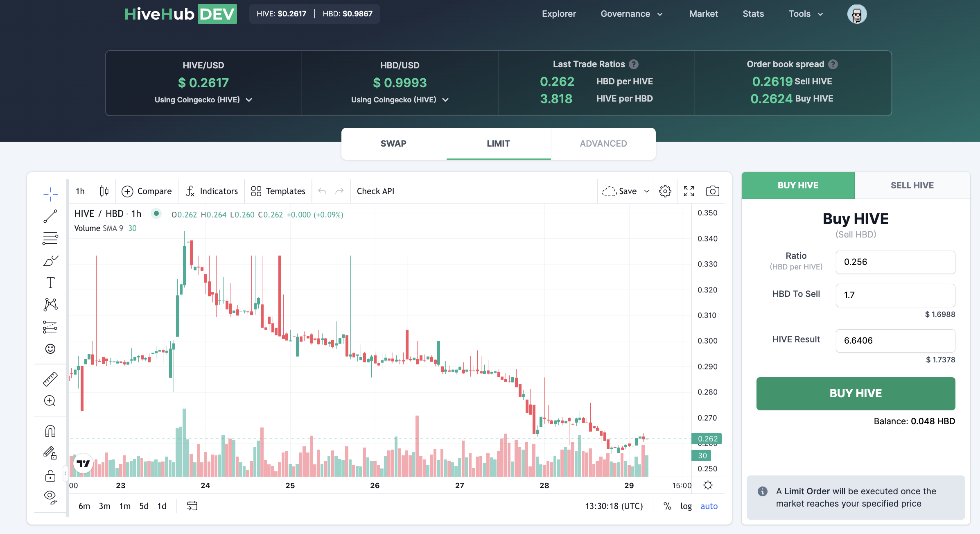Select the trend line drawing tool
The width and height of the screenshot is (980, 534).
pyautogui.click(x=50, y=216)
